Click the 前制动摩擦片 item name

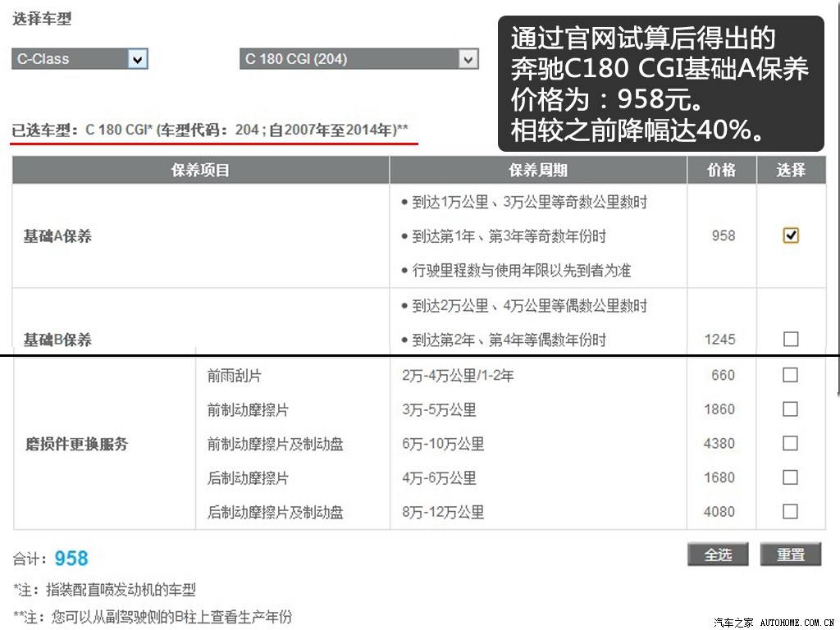pyautogui.click(x=248, y=410)
